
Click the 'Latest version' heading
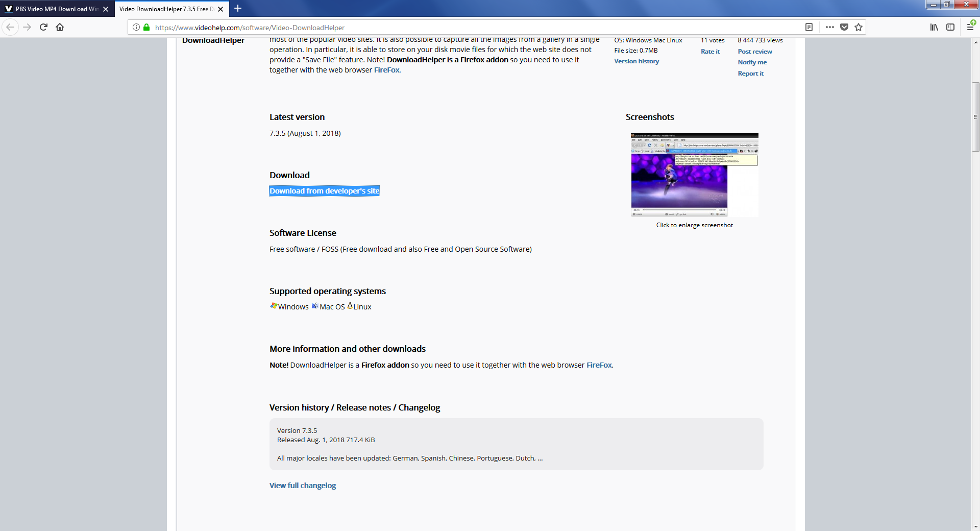(297, 117)
